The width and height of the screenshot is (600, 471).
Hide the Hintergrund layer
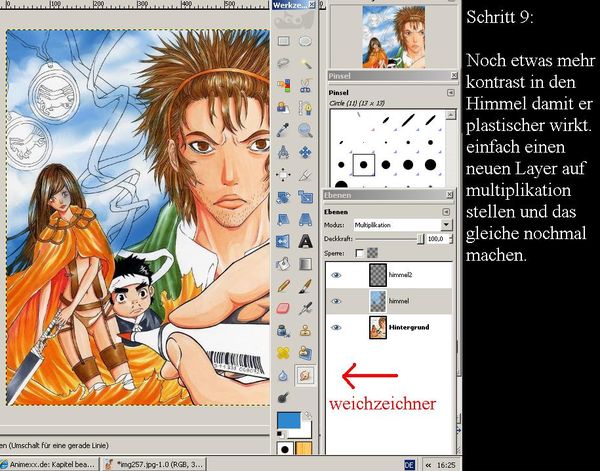[x=336, y=328]
